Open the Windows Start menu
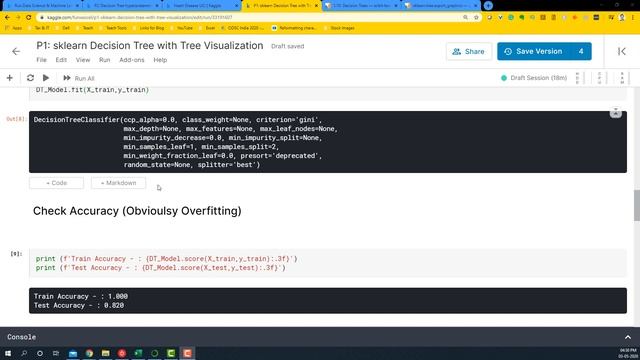 (x=8, y=353)
